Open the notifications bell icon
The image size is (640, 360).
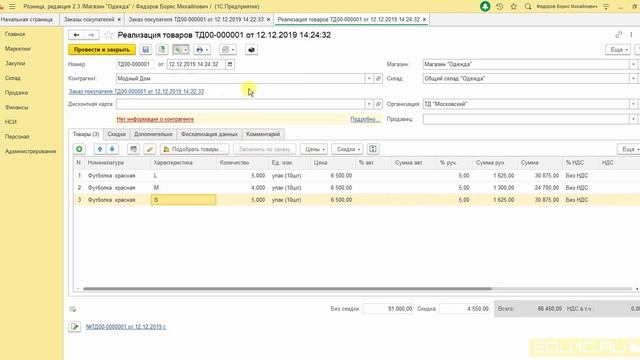point(485,7)
